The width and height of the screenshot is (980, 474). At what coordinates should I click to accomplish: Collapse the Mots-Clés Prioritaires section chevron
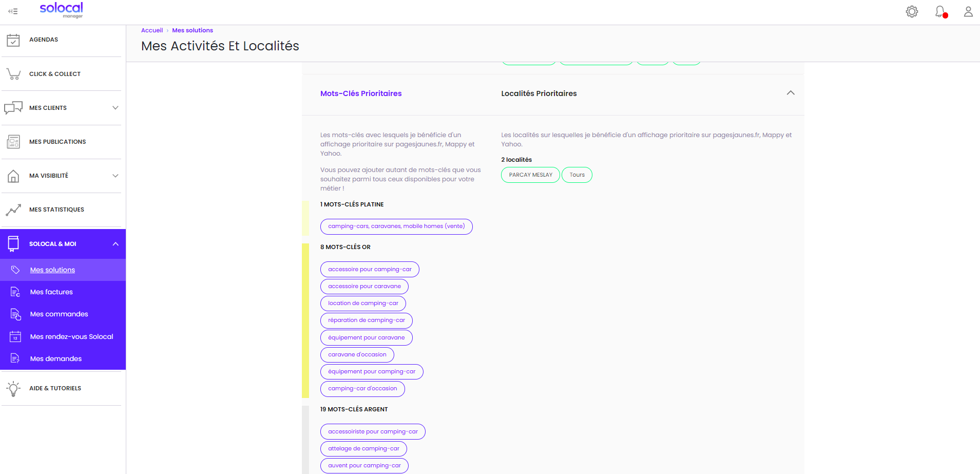click(x=791, y=93)
